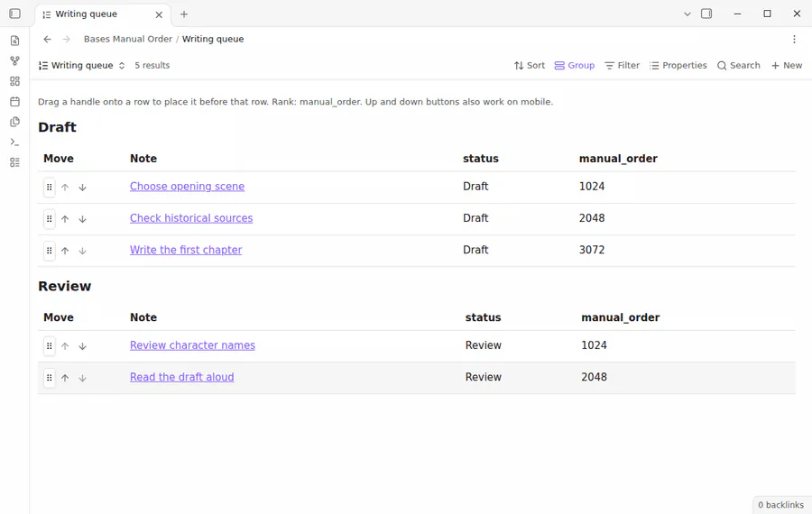Click status cell of Read the draft aloud
Image resolution: width=812 pixels, height=514 pixels.
[x=483, y=377]
